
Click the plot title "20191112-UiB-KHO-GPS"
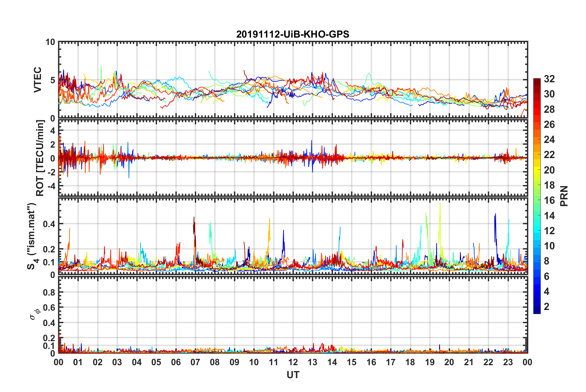[293, 34]
